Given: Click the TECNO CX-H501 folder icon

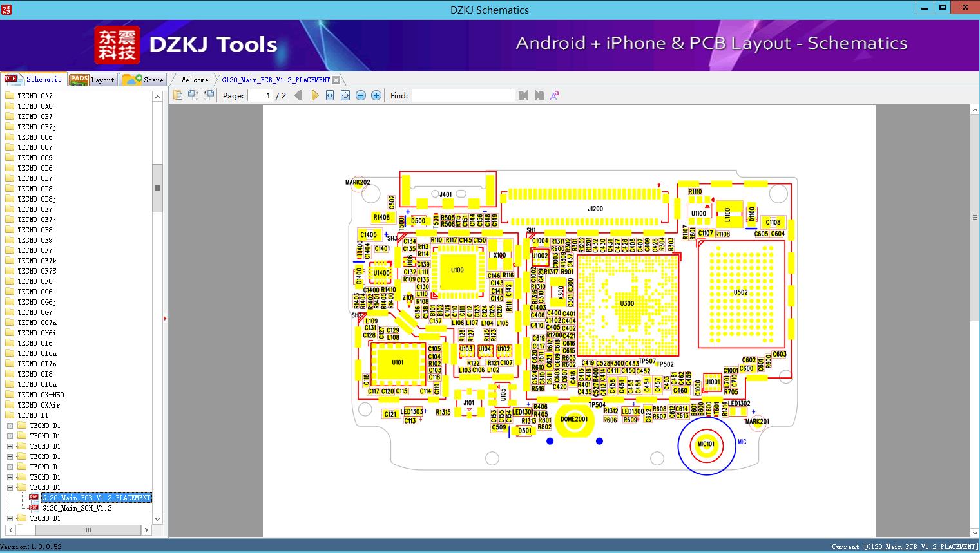Looking at the screenshot, I should [10, 395].
